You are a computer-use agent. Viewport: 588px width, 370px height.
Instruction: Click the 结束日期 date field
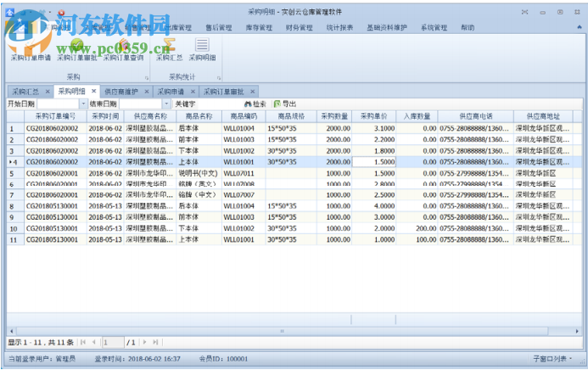click(x=141, y=104)
